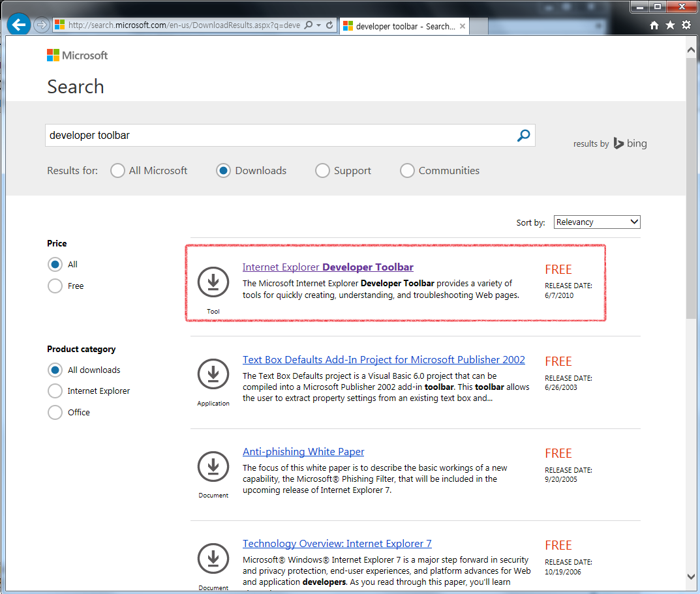Click the vertical scrollbar thumb
The image size is (700, 594).
point(691,187)
